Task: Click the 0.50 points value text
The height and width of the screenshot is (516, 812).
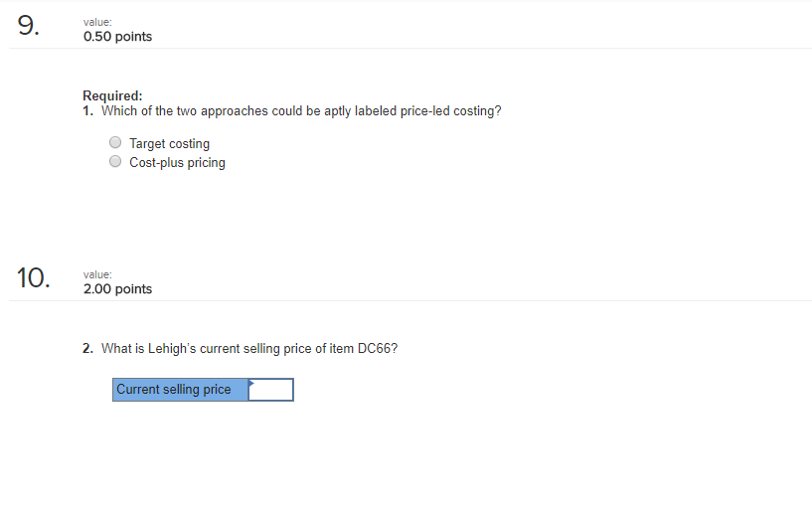Action: [x=117, y=36]
